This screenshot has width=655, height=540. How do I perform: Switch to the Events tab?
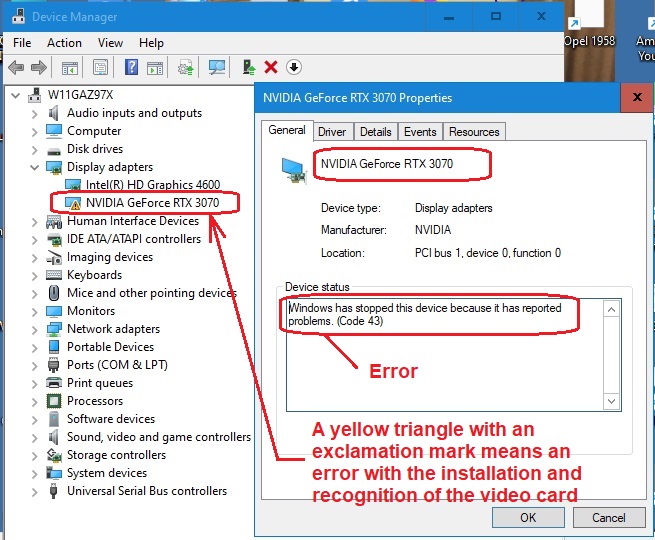420,132
